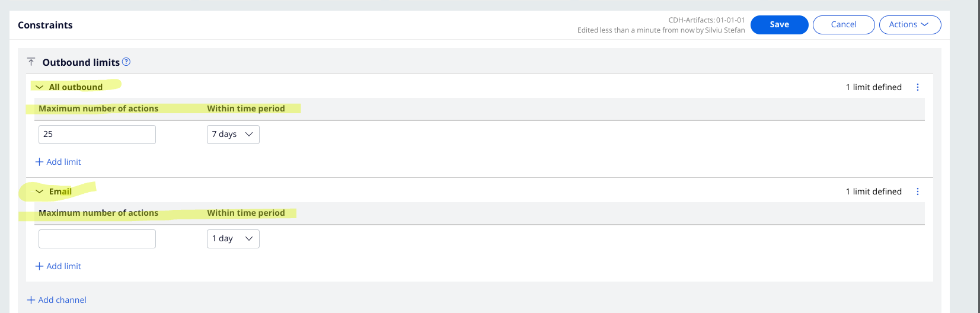Open Email three-dot options menu
This screenshot has height=313, width=980.
[x=918, y=191]
